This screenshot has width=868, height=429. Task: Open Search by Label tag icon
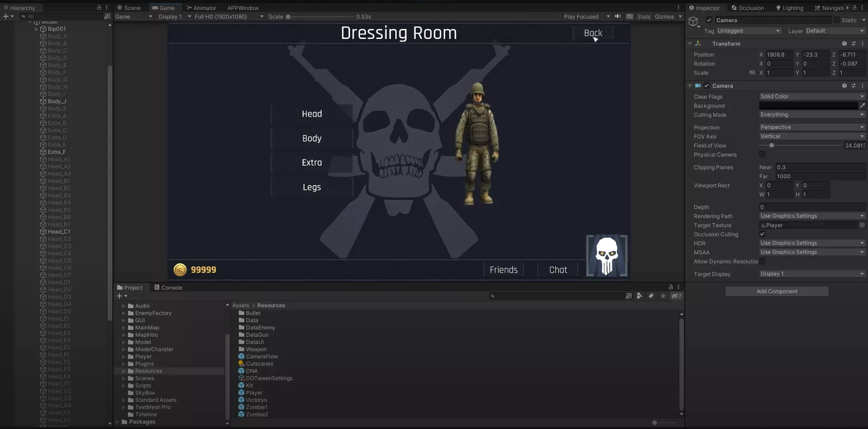click(x=651, y=296)
